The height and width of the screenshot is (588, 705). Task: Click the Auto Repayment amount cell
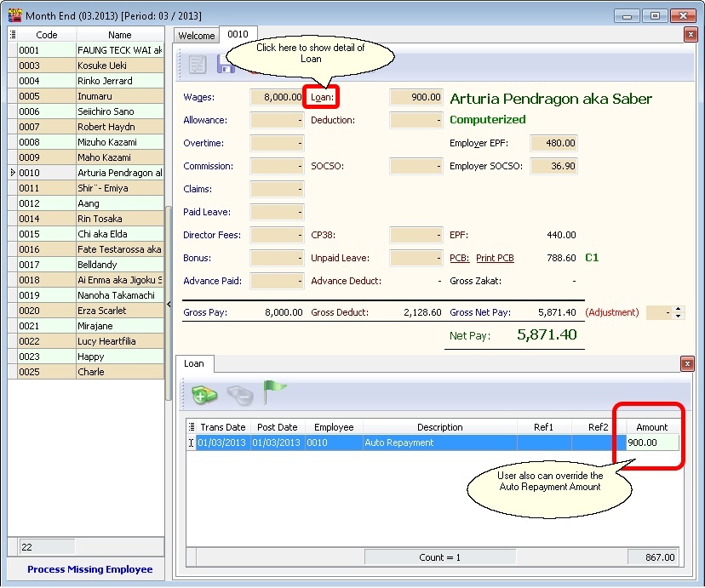coord(652,442)
